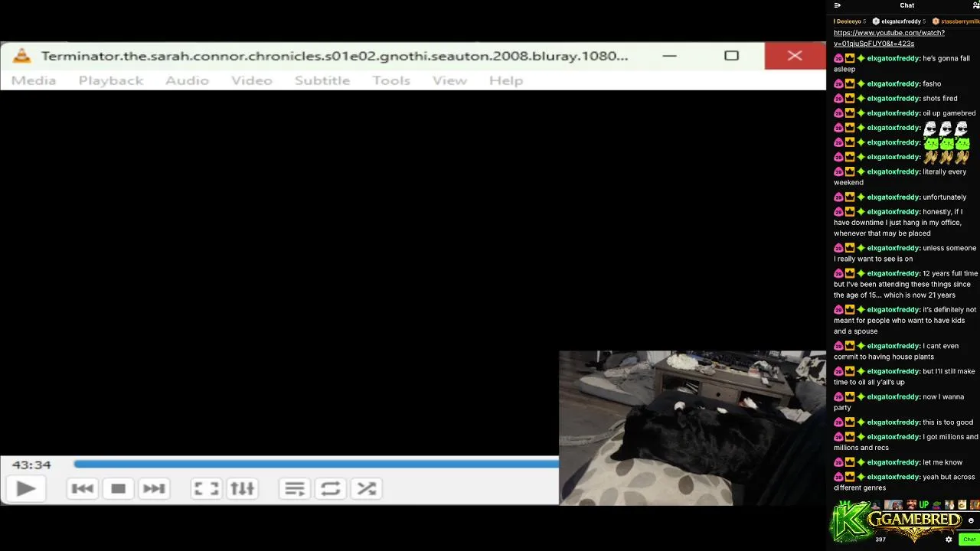Image resolution: width=980 pixels, height=551 pixels.
Task: Show extended settings equalizer panel
Action: click(x=242, y=489)
